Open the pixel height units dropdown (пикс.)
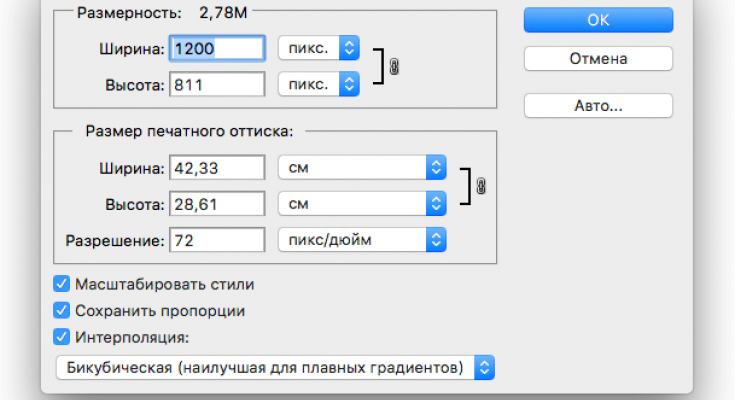The image size is (735, 400). (318, 83)
